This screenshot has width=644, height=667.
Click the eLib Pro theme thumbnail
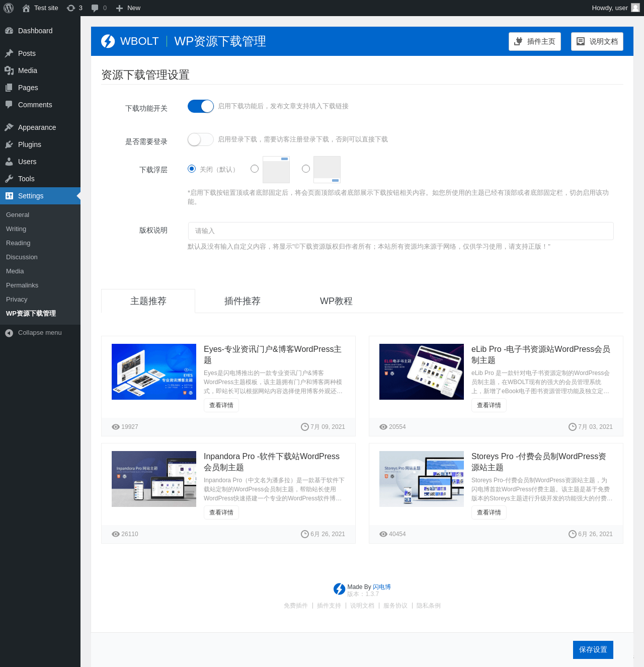pos(422,372)
